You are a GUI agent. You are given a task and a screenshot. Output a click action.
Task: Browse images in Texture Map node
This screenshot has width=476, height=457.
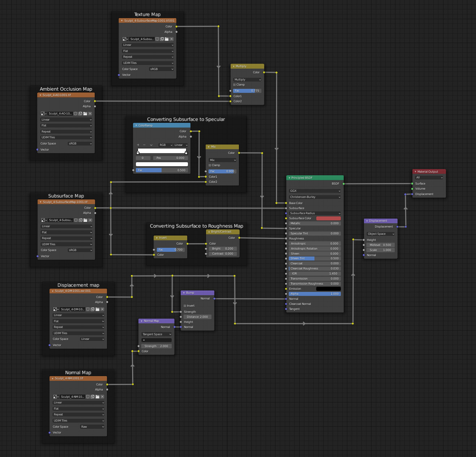point(125,39)
